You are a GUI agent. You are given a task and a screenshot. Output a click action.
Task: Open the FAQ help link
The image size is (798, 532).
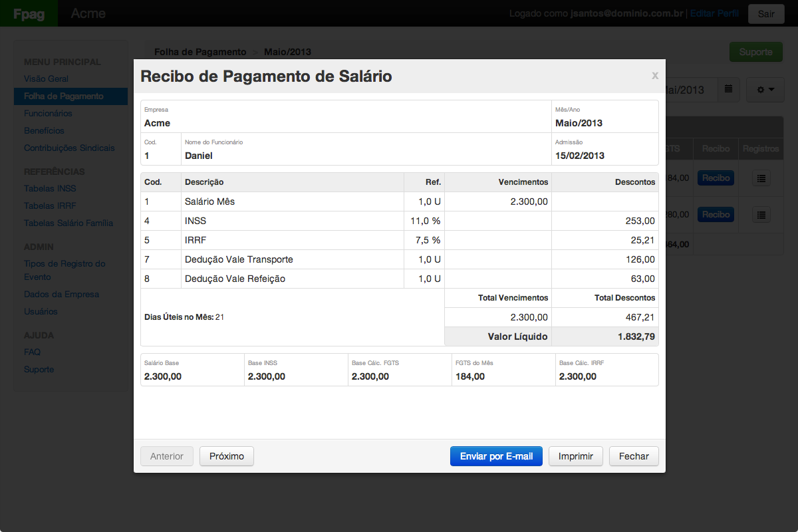click(32, 352)
